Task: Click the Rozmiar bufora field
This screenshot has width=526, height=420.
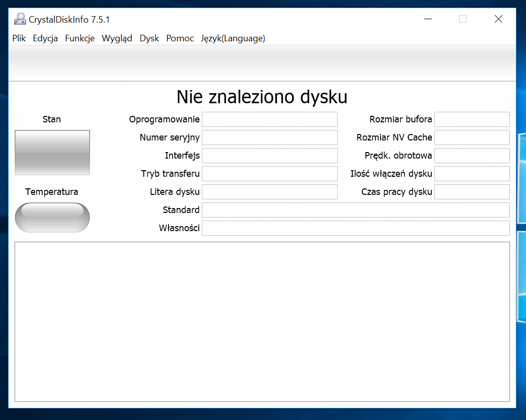Action: 472,119
